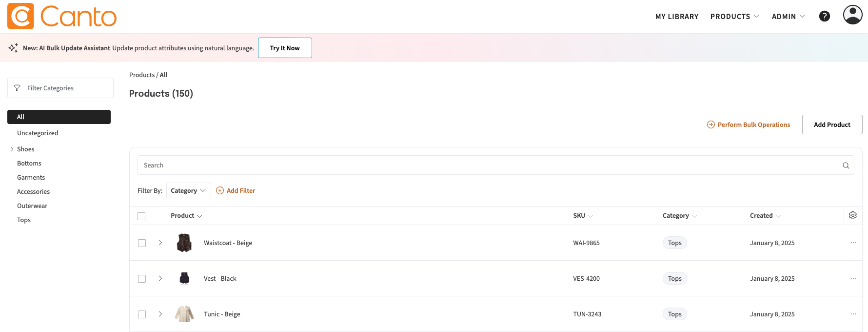Open more options for Tunic - Beige
The height and width of the screenshot is (332, 868).
click(853, 314)
